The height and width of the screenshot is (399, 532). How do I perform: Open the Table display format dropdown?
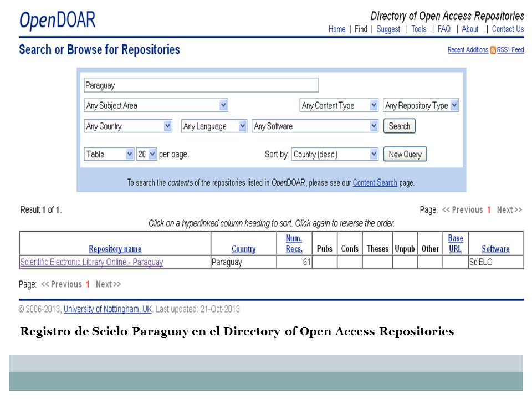coord(109,154)
